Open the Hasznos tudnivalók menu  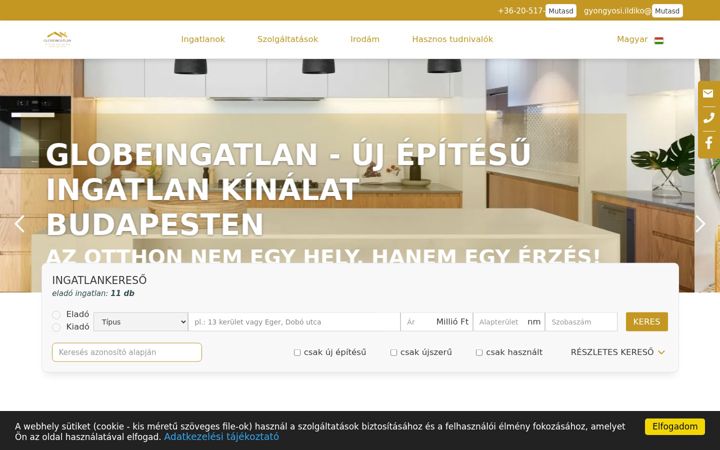[x=452, y=39]
